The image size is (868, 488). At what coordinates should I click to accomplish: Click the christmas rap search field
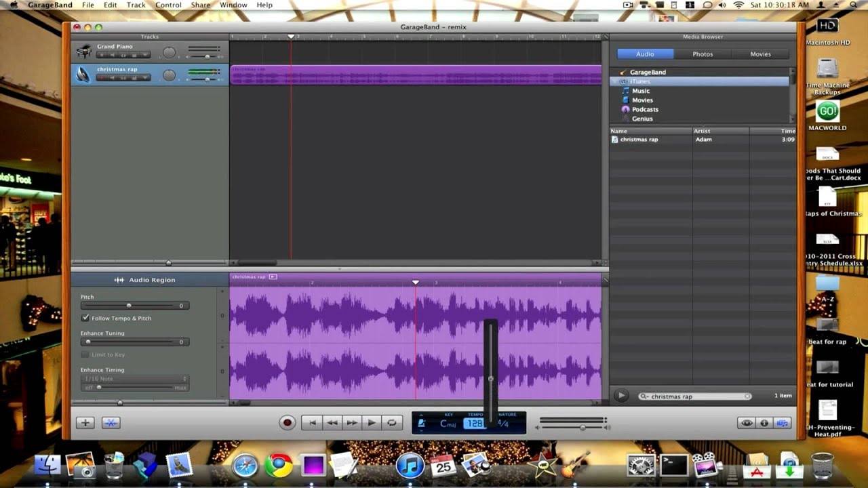[695, 396]
